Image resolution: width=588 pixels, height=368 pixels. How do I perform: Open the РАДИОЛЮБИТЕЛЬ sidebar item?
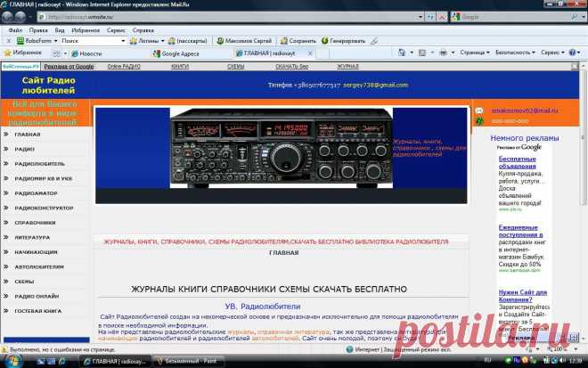(39, 164)
